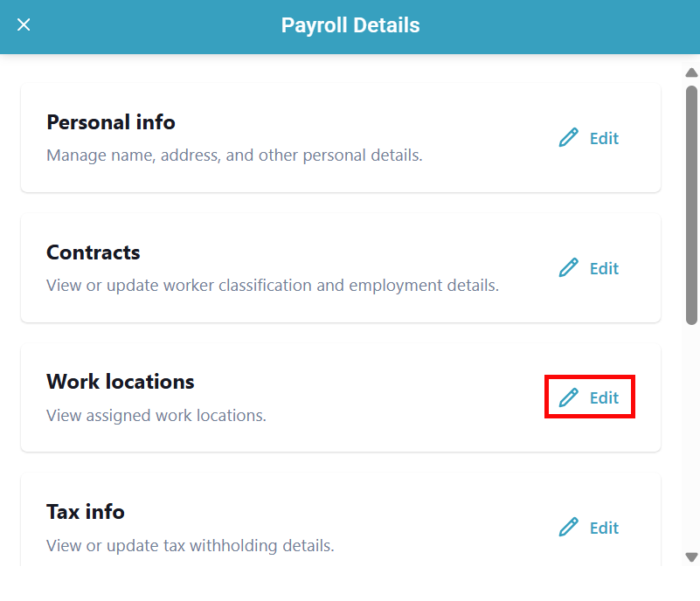Click the 'View assigned work locations' description

156,416
